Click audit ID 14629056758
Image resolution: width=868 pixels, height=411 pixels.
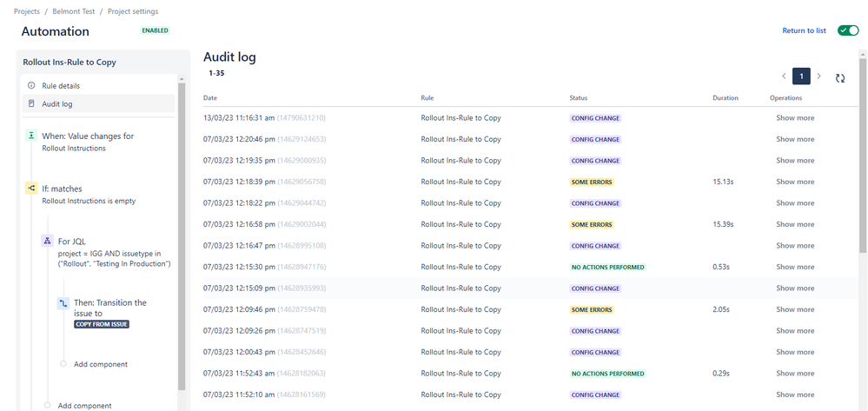pos(301,182)
